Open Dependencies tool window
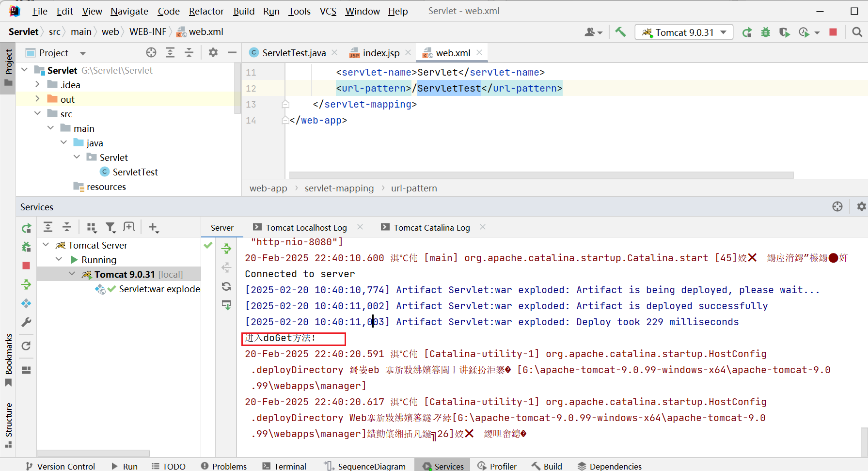 tap(610, 466)
